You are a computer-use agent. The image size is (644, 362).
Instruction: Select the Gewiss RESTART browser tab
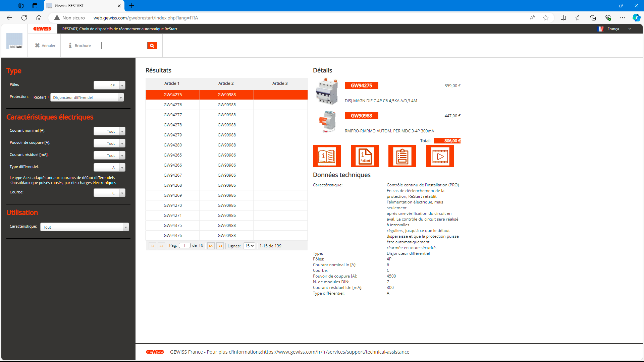pos(84,6)
